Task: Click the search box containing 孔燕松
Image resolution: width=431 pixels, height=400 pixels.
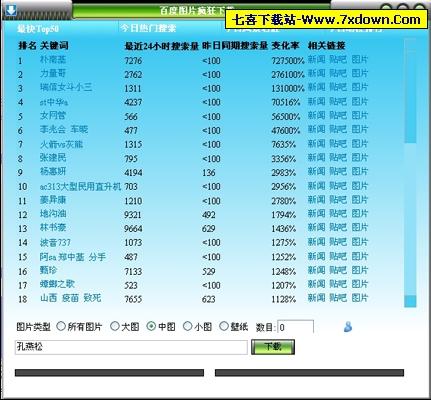Action: tap(131, 347)
